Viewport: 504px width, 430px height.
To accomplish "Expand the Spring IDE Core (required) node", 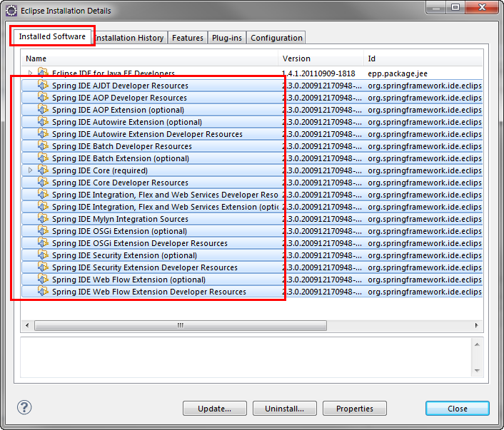I will 30,170.
